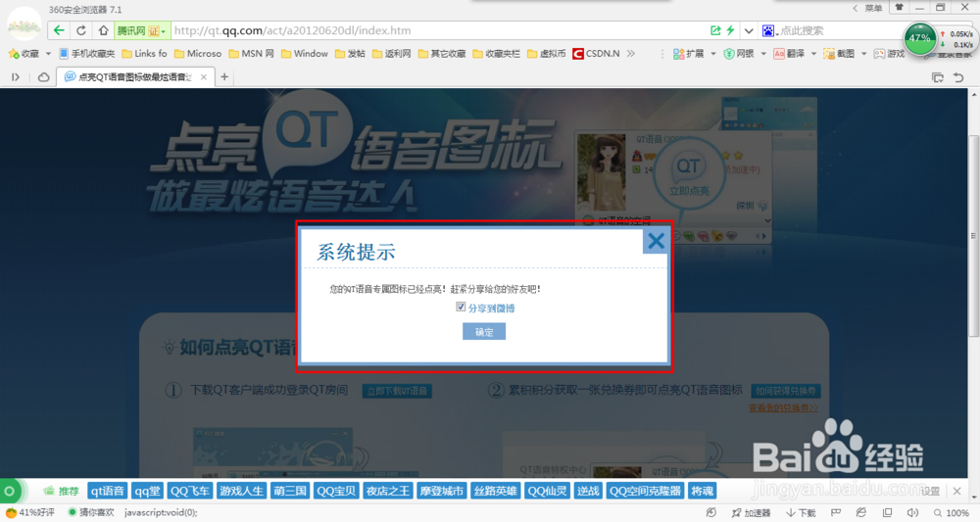Open the 下载 downloads in status bar
980x522 pixels.
coord(802,512)
